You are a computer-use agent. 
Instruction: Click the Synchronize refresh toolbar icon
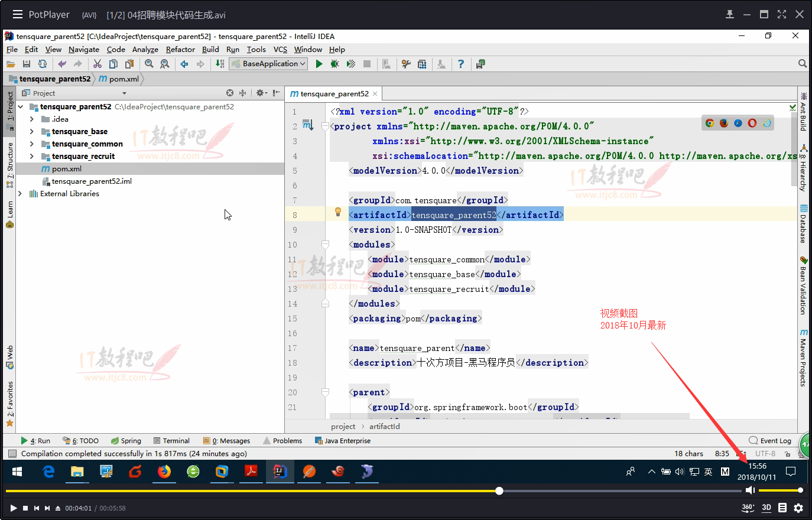pyautogui.click(x=43, y=64)
